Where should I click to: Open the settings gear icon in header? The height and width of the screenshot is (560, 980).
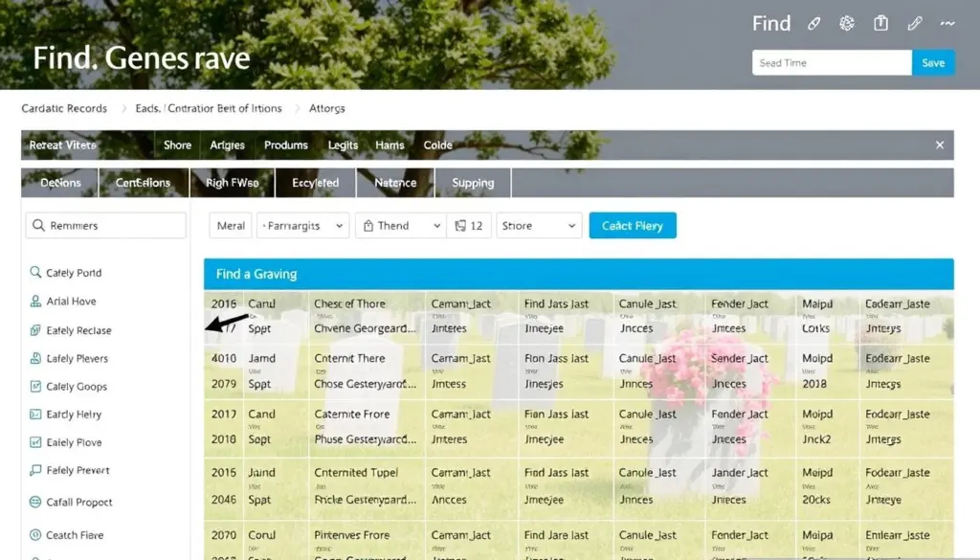click(x=847, y=24)
